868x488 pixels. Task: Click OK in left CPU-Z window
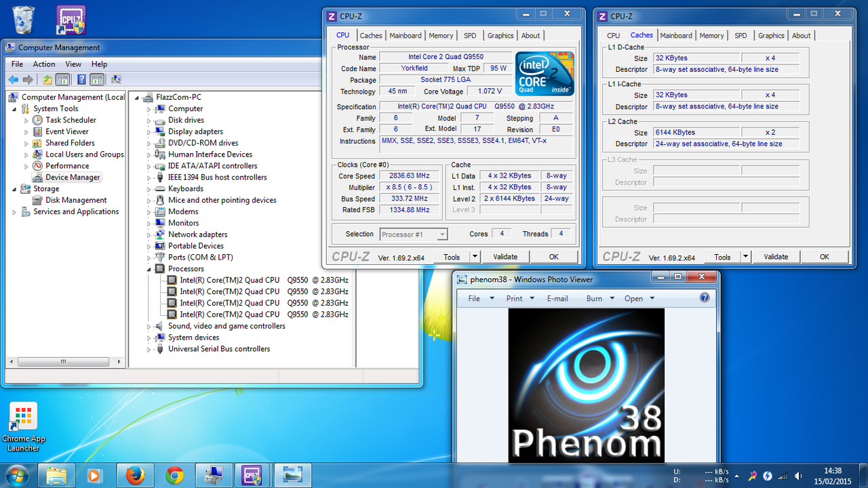pos(554,257)
